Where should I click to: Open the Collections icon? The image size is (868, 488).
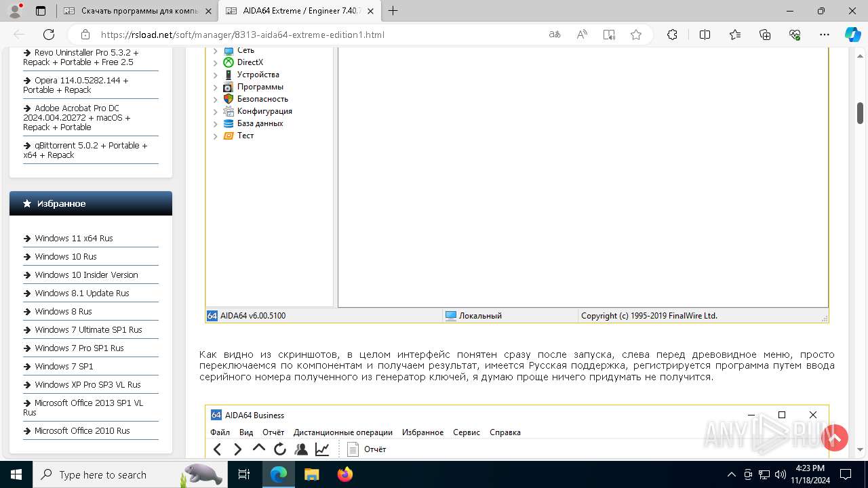765,35
